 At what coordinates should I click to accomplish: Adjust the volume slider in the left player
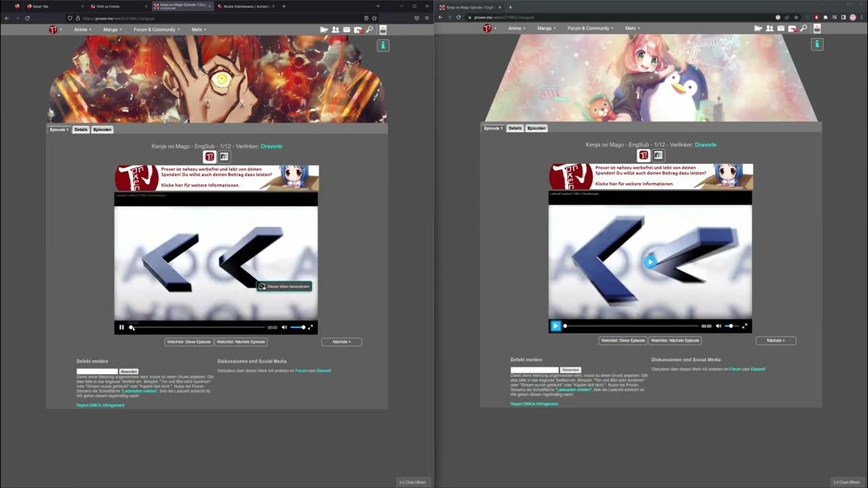click(298, 327)
